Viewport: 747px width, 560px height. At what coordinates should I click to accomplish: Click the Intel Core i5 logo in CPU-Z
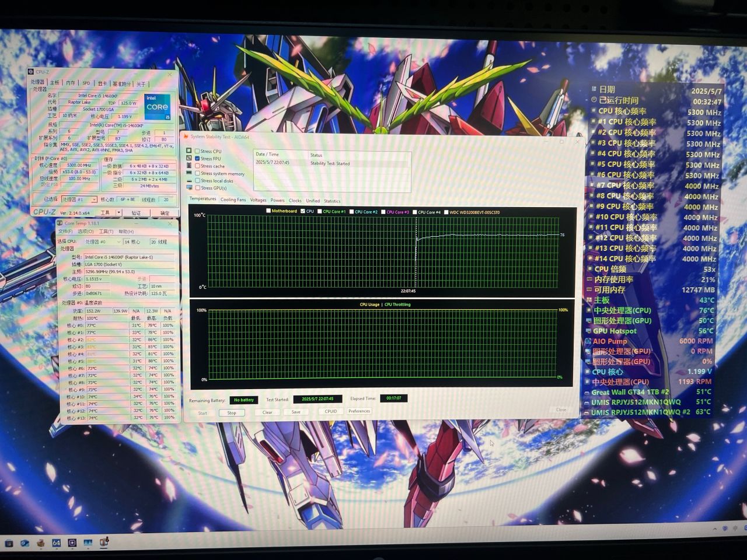[x=158, y=107]
